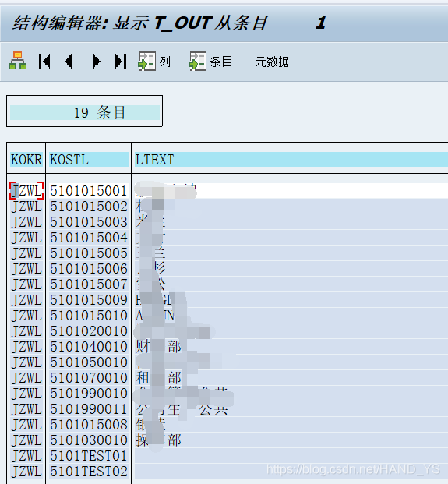The width and height of the screenshot is (448, 484).
Task: Go to previous entry arrow
Action: pos(69,61)
